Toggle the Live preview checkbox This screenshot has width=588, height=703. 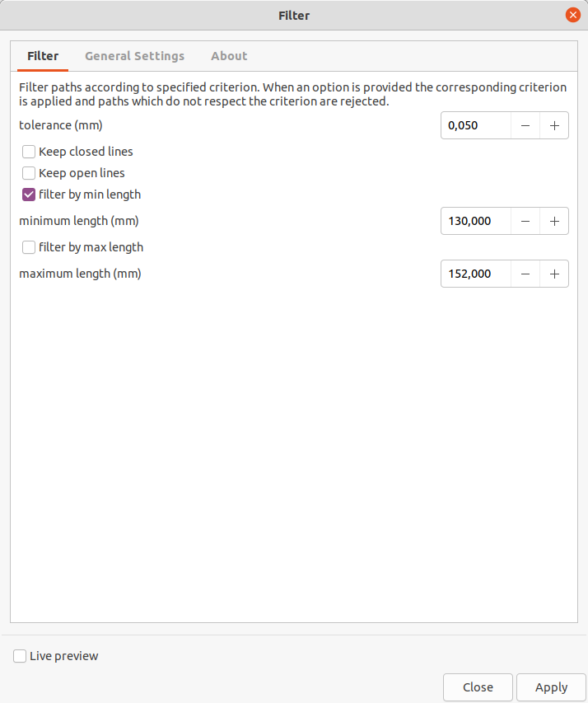click(20, 656)
